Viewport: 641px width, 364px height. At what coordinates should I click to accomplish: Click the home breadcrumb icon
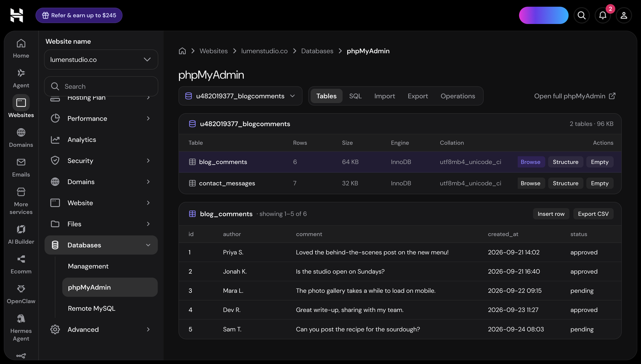point(182,51)
